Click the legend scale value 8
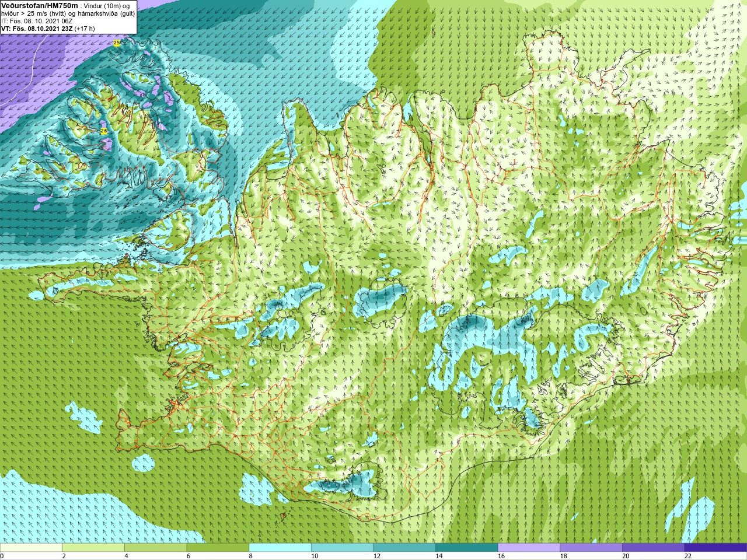The width and height of the screenshot is (747, 560). [251, 556]
